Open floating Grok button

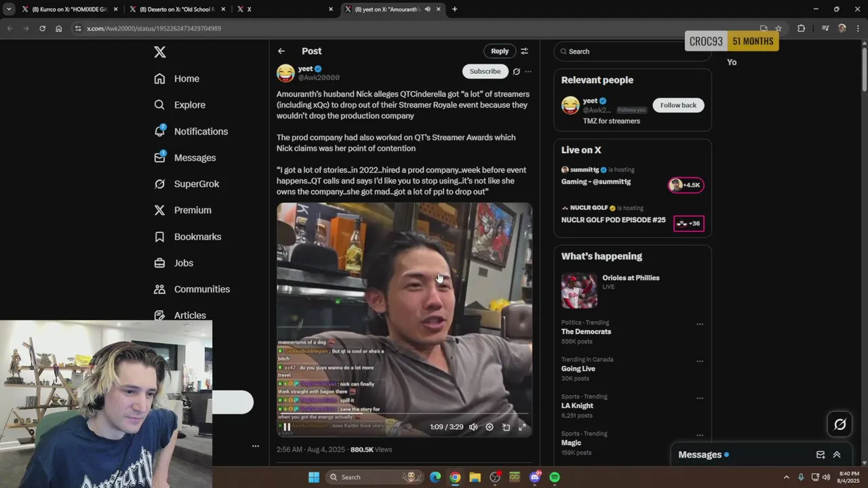840,424
